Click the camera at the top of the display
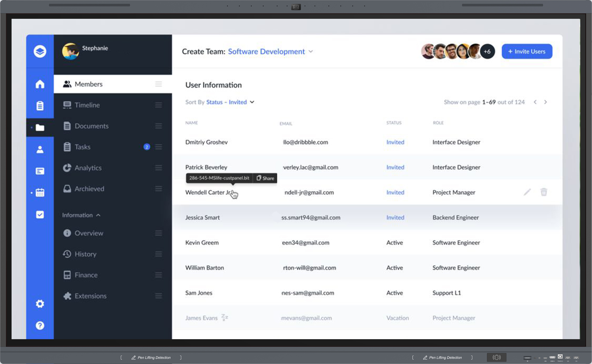Viewport: 592px width, 364px height. click(296, 7)
